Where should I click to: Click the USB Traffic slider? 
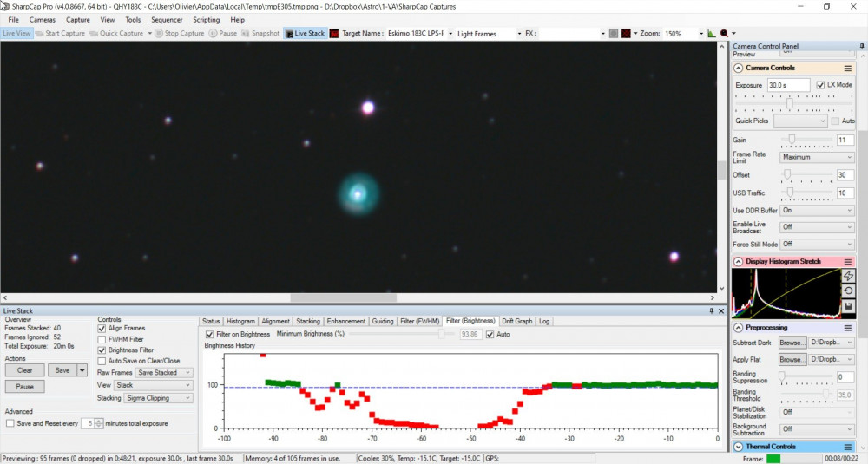(x=806, y=193)
